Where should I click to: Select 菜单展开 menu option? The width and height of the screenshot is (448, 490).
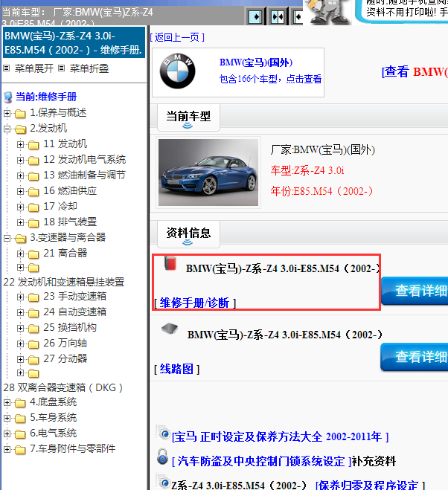pyautogui.click(x=34, y=68)
